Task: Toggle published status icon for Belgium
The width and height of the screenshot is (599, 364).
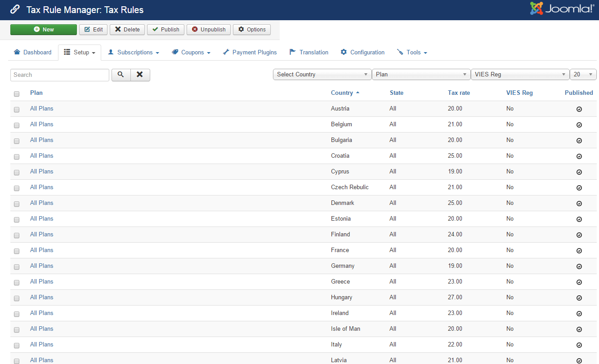Action: [579, 125]
